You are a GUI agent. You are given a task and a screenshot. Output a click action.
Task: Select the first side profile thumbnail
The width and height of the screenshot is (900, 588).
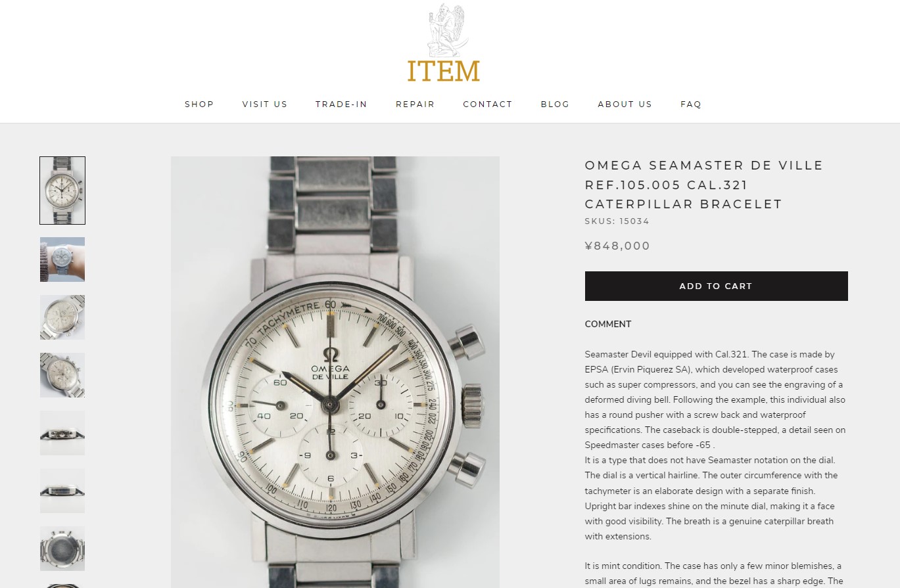click(62, 433)
